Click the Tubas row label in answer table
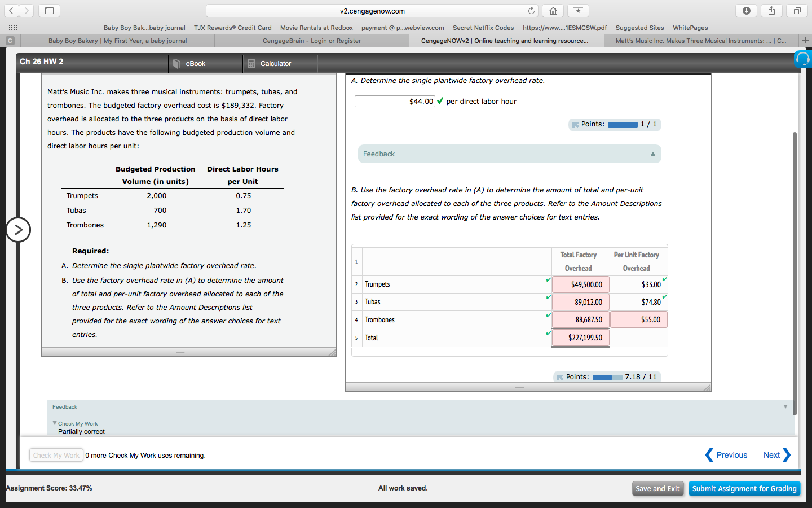812x508 pixels. click(372, 302)
